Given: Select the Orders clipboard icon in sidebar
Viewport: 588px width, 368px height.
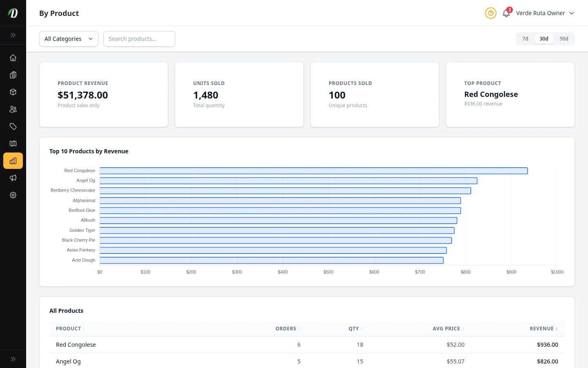Looking at the screenshot, I should coord(13,75).
